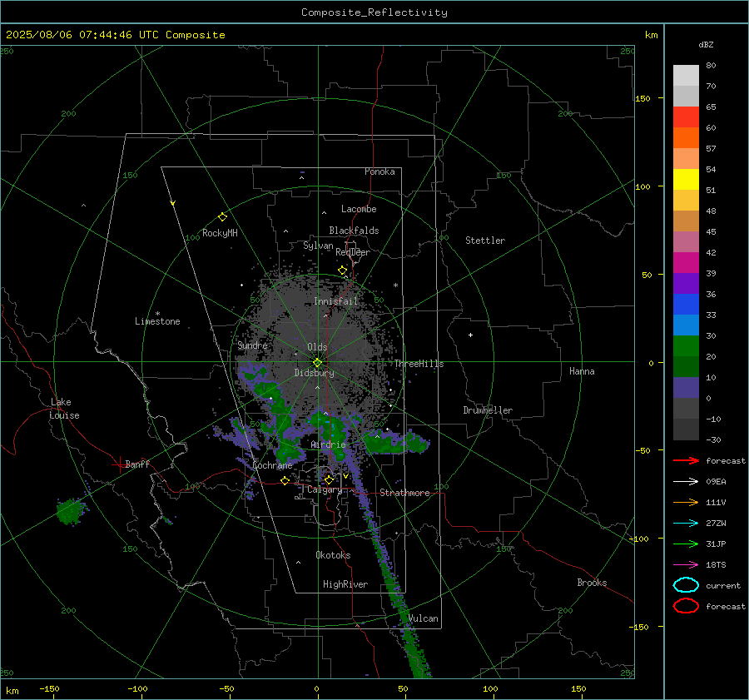Viewport: 749px width, 700px height.
Task: Click the RedDeer city label
Action: 353,252
